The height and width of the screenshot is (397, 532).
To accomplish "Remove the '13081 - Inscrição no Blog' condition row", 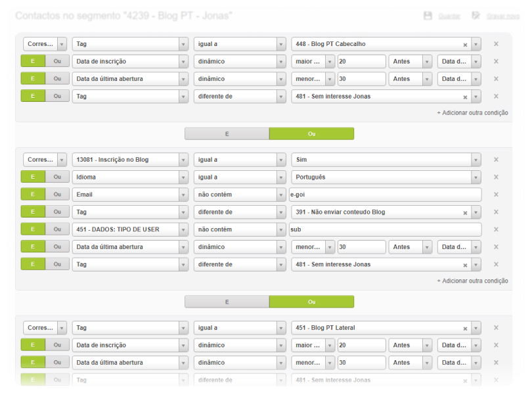I will 496,160.
